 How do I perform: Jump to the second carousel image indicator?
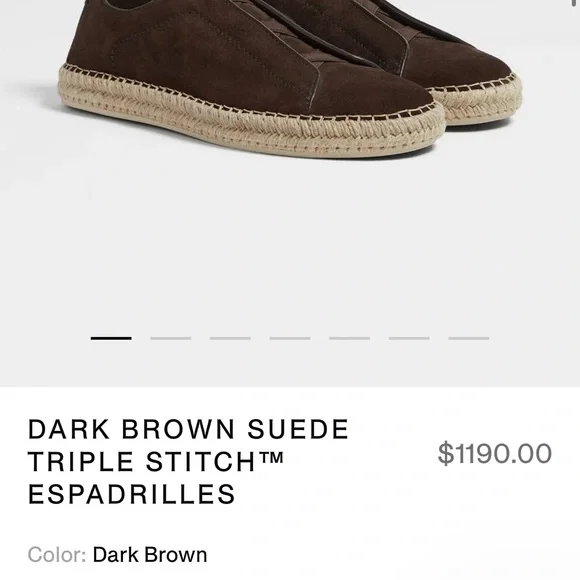coord(171,338)
